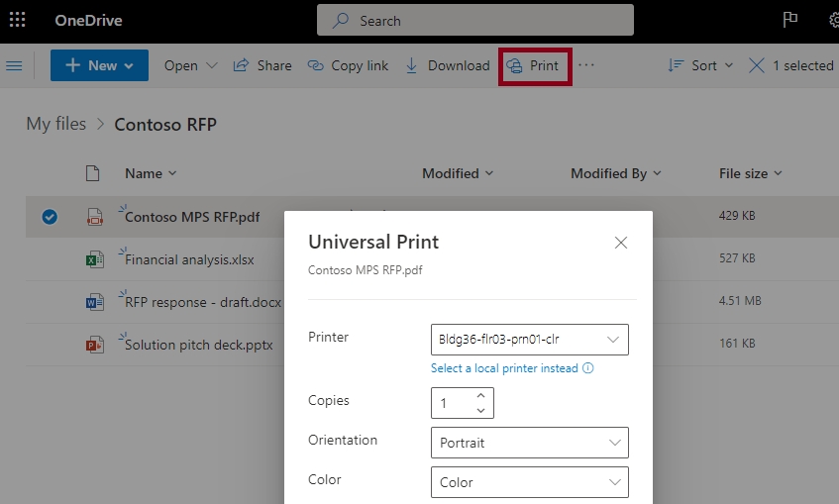Screen dimensions: 839x504
Task: Download the selected file
Action: [x=448, y=65]
